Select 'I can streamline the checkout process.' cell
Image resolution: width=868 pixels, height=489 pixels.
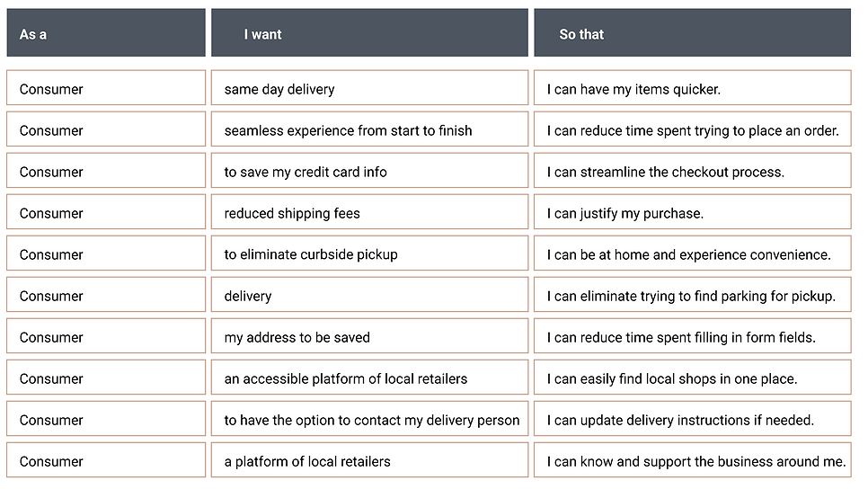[x=692, y=171]
